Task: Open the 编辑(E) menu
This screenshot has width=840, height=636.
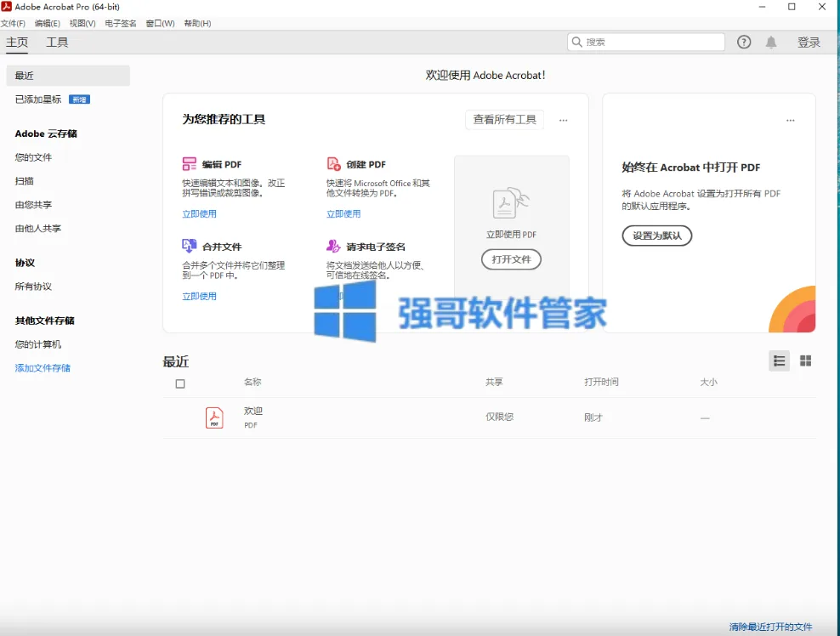Action: (x=47, y=24)
